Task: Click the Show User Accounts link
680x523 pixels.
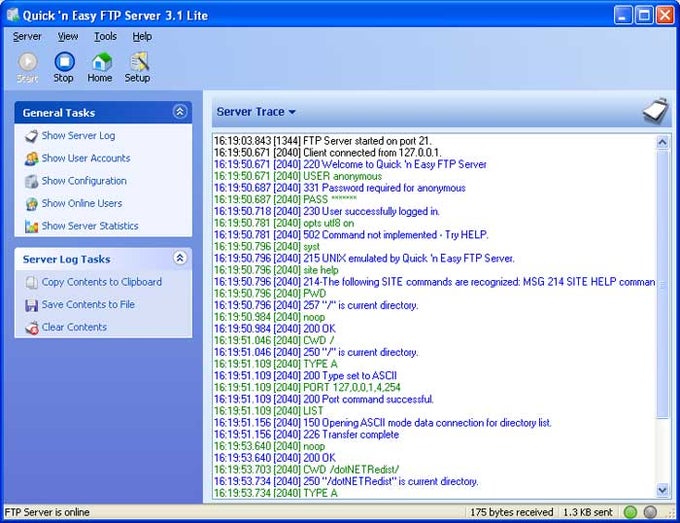Action: pos(86,158)
